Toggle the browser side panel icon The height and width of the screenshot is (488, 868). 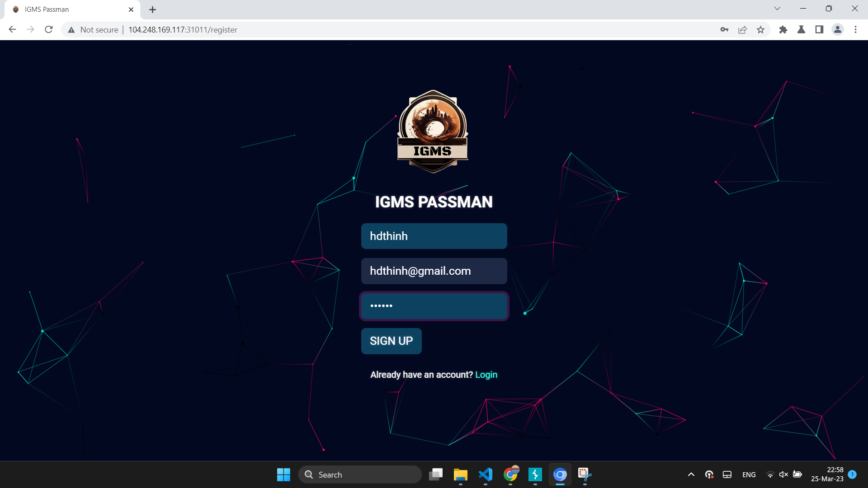pos(819,30)
